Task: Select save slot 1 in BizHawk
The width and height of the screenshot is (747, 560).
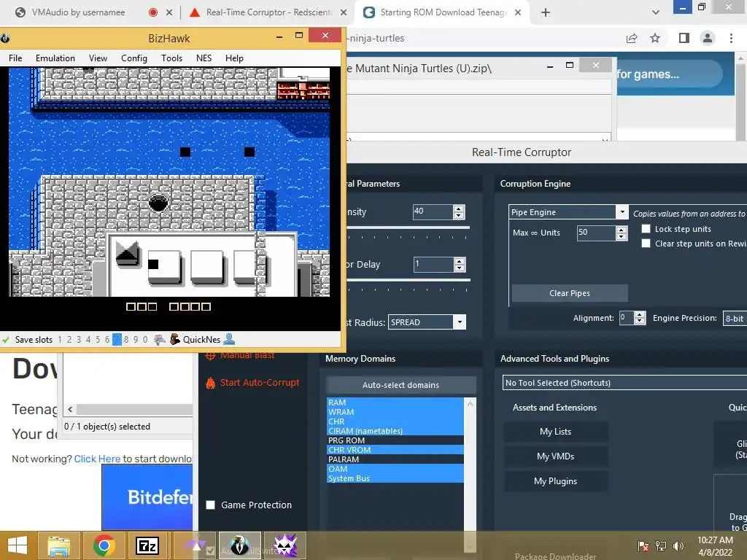Action: (60, 340)
